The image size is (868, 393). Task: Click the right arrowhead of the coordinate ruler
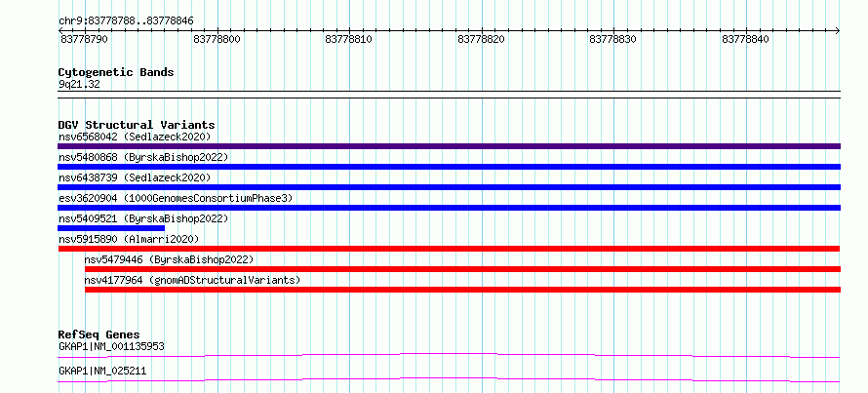[x=838, y=31]
